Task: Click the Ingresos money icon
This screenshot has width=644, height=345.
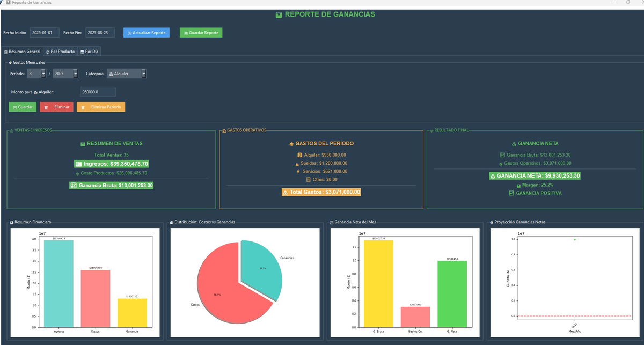Action: (78, 164)
